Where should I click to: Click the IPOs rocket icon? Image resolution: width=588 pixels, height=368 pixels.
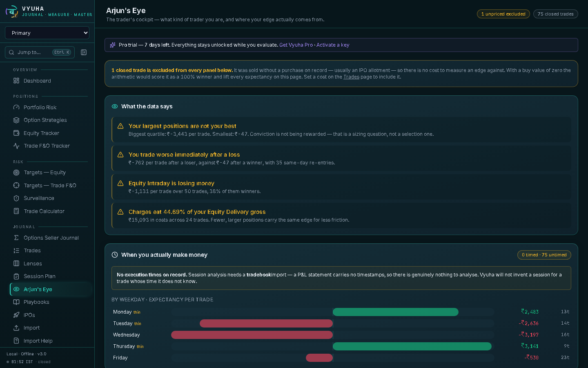point(16,315)
